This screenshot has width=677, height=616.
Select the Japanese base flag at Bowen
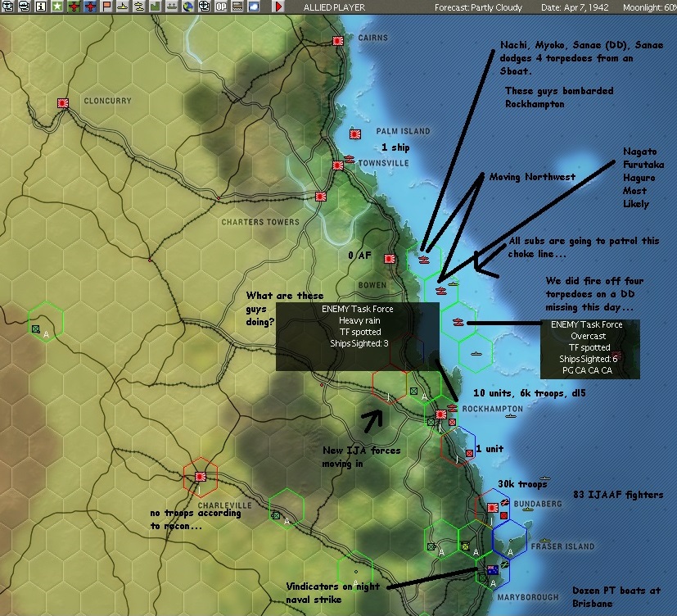(x=390, y=259)
